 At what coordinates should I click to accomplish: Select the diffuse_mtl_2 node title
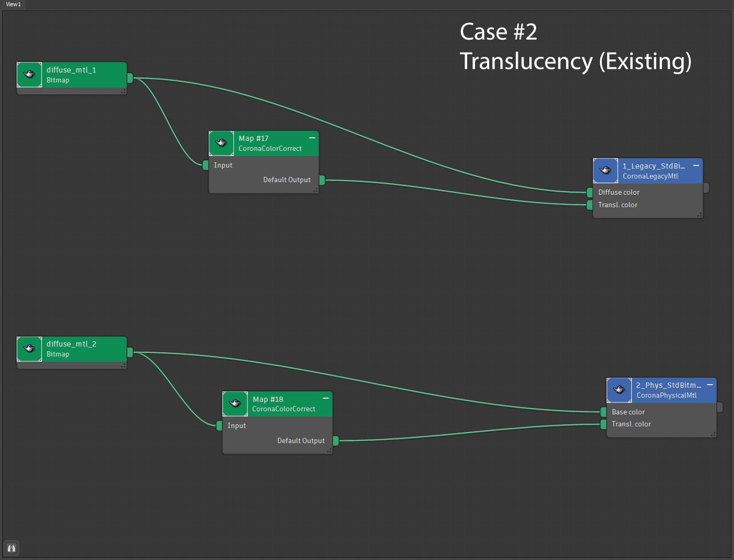(72, 344)
